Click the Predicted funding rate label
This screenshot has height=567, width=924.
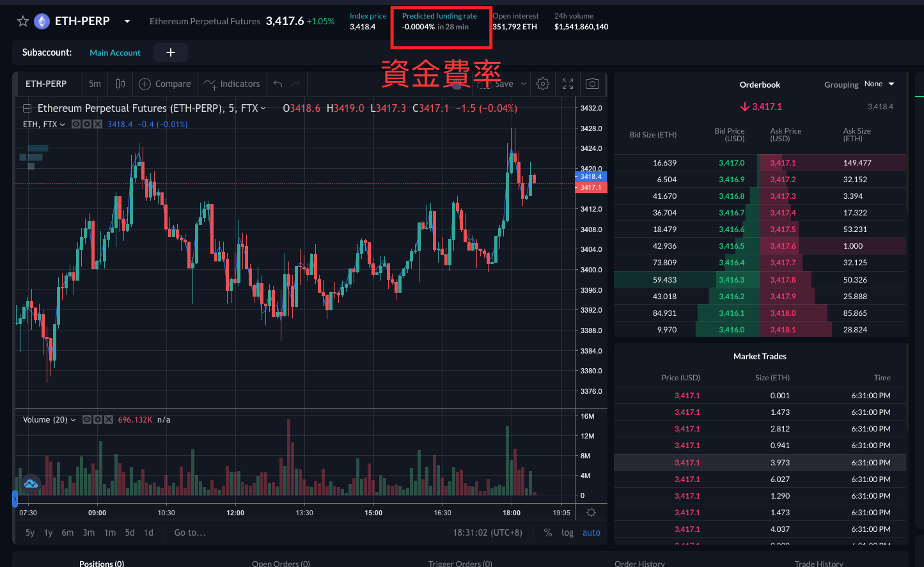(439, 16)
